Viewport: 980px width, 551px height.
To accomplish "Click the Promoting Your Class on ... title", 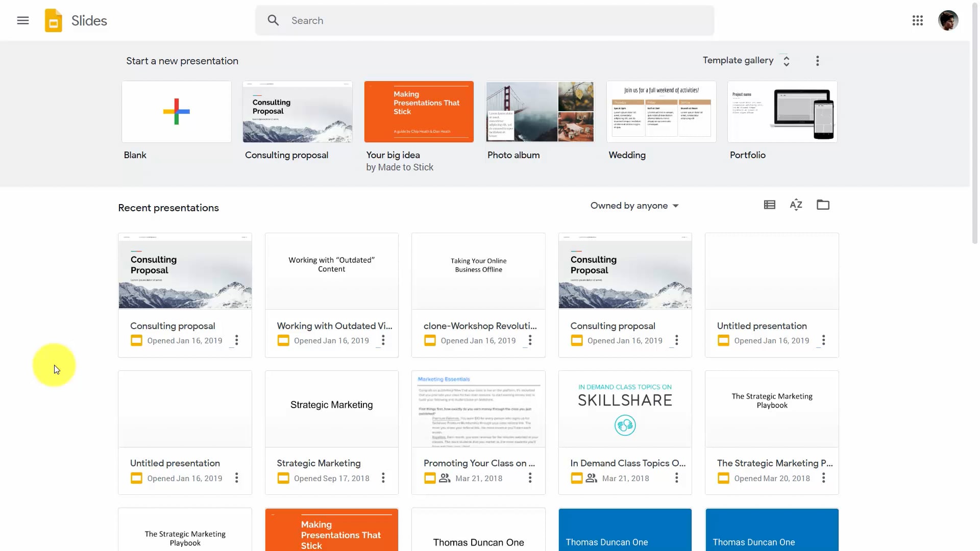I will [x=479, y=463].
